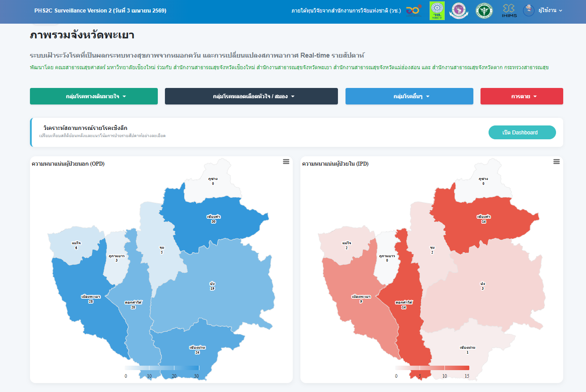
Task: Click the user avatar icon
Action: point(529,10)
